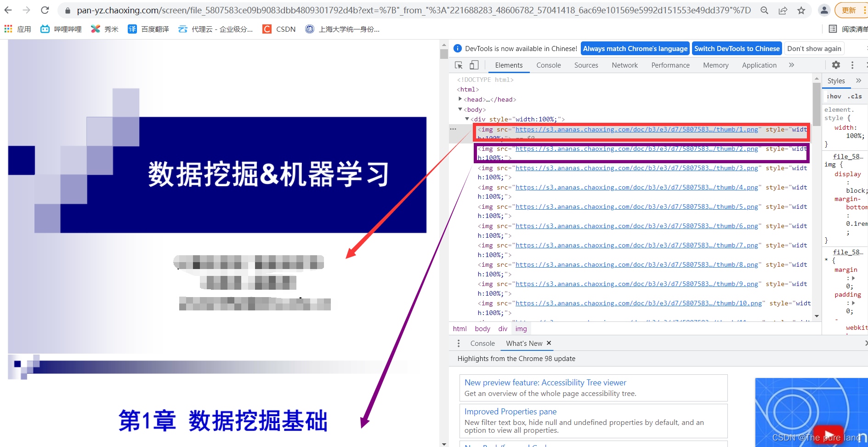This screenshot has width=868, height=447.
Task: Open DevTools settings gear
Action: click(836, 65)
